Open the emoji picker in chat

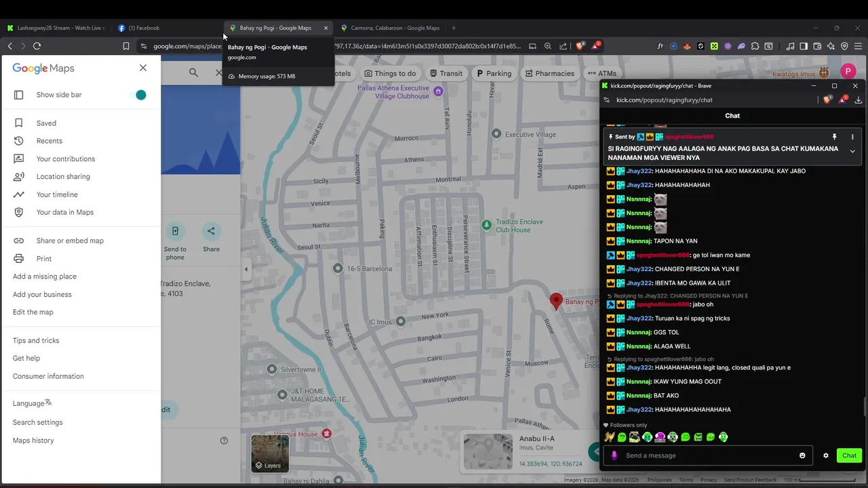[802, 455]
